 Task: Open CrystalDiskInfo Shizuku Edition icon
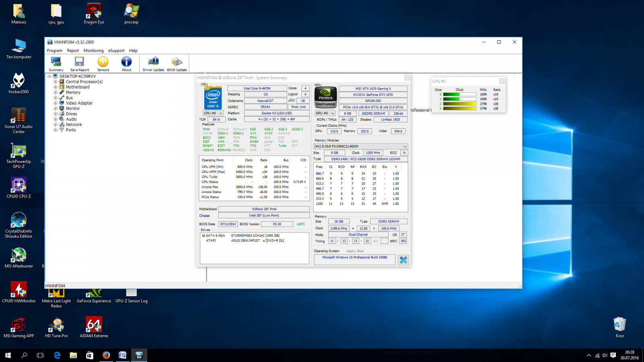coord(19,225)
